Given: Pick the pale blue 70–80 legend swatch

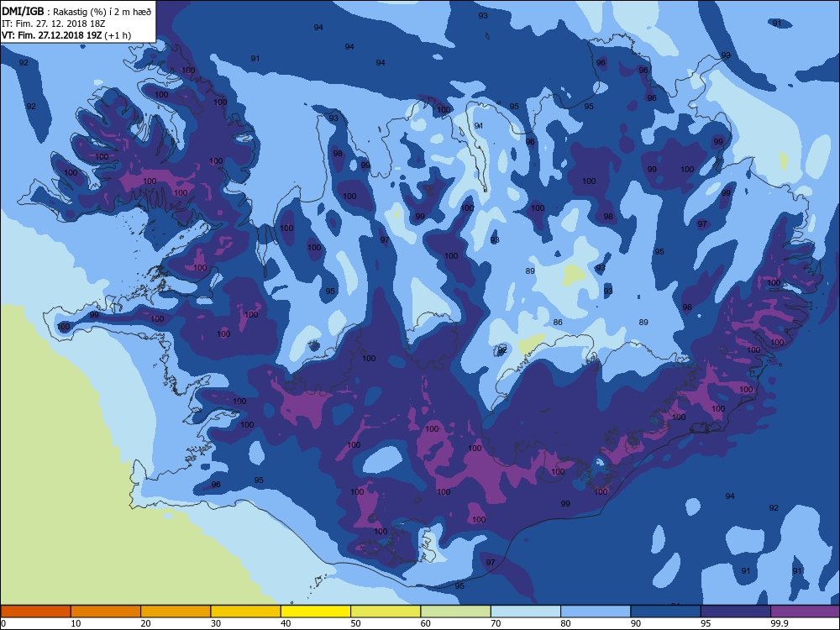Looking at the screenshot, I should click(x=526, y=612).
